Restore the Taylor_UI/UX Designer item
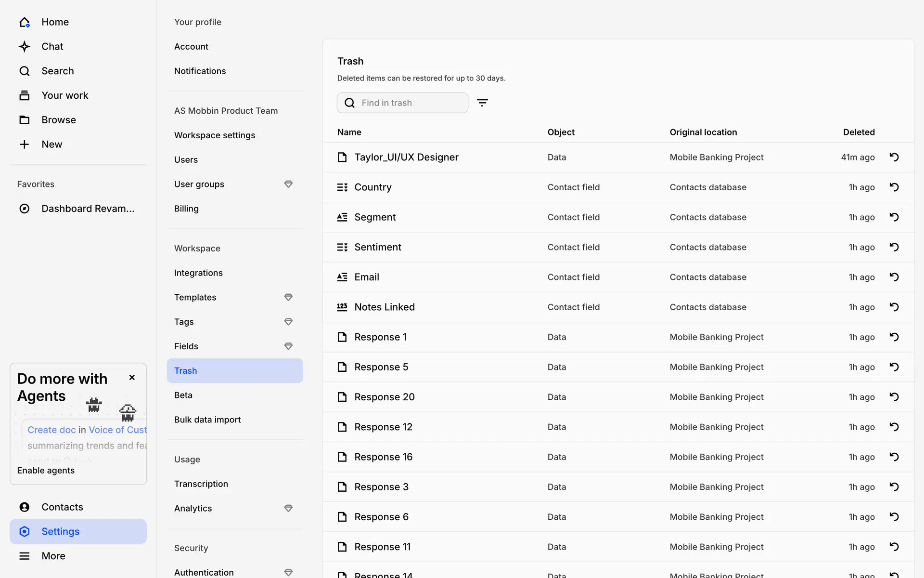The height and width of the screenshot is (578, 924). pyautogui.click(x=894, y=157)
